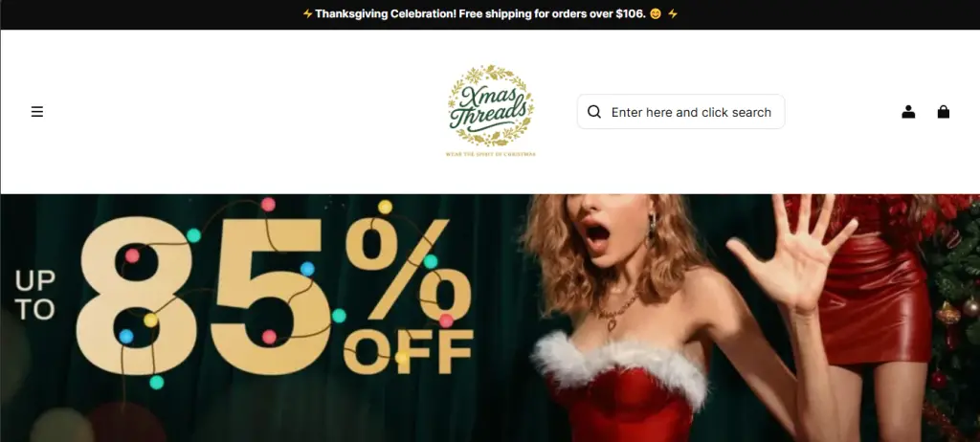Focus the 'Enter here and click search' field
The width and height of the screenshot is (980, 442).
pos(680,112)
